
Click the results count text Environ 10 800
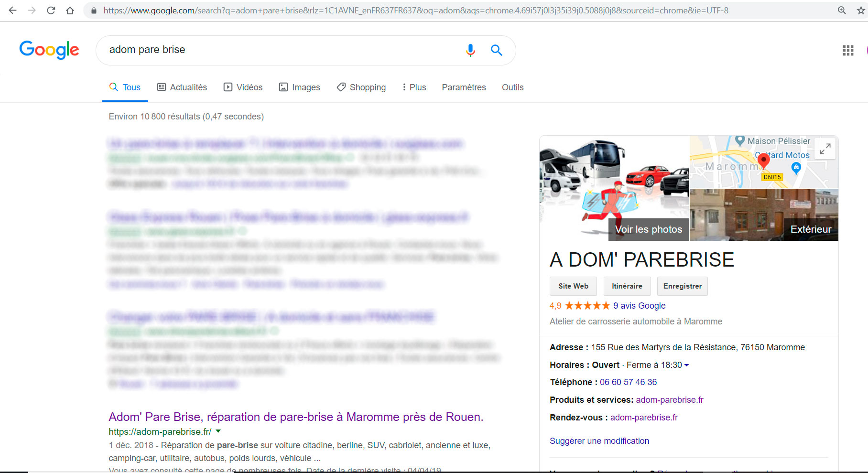click(186, 117)
